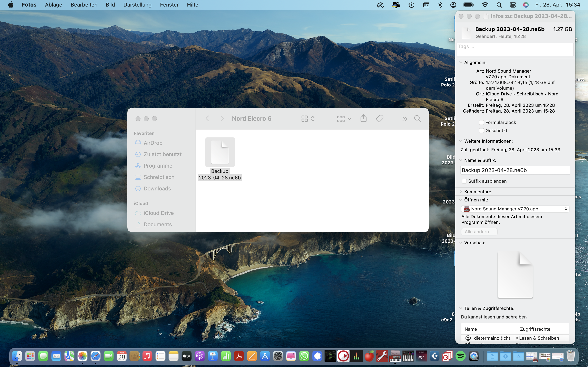
Task: Click the Name & Suffix text field
Action: point(515,170)
